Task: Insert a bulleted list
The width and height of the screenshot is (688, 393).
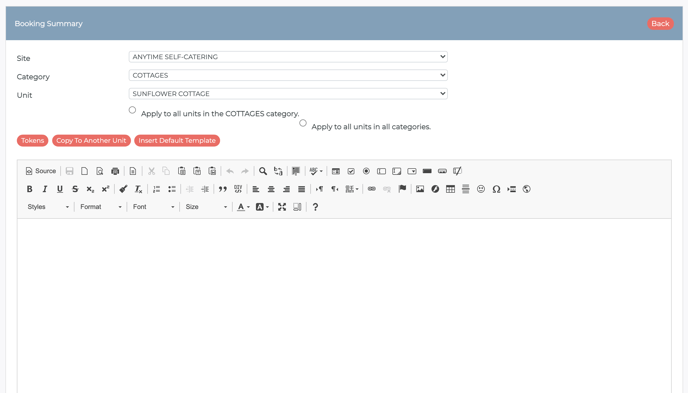Action: [172, 189]
